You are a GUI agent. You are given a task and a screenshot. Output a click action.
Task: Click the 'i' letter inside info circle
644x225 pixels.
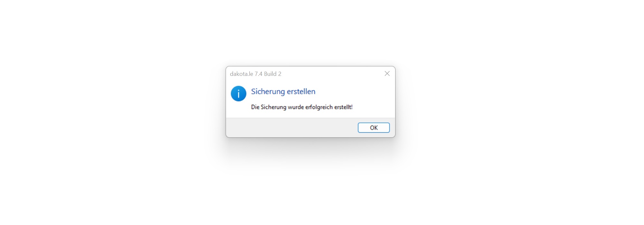pos(239,94)
